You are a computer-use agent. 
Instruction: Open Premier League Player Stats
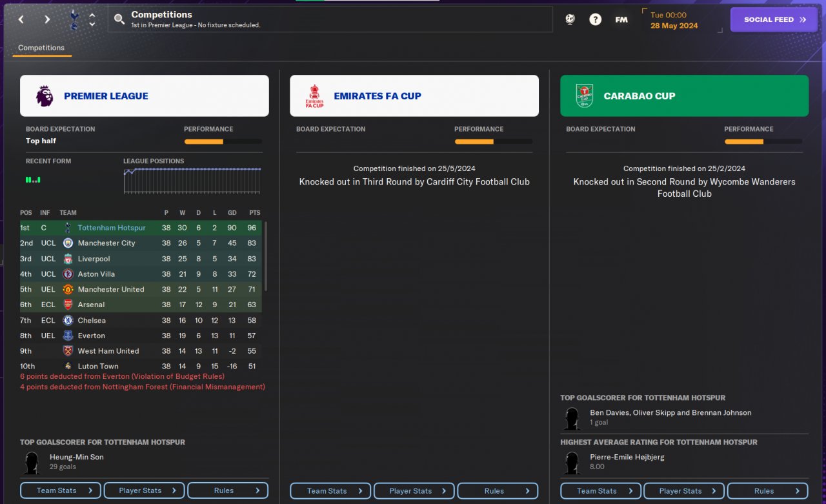tap(145, 490)
